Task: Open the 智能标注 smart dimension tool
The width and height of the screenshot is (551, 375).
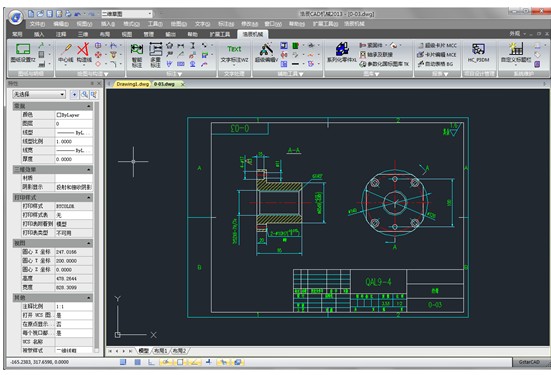Action: pyautogui.click(x=137, y=55)
